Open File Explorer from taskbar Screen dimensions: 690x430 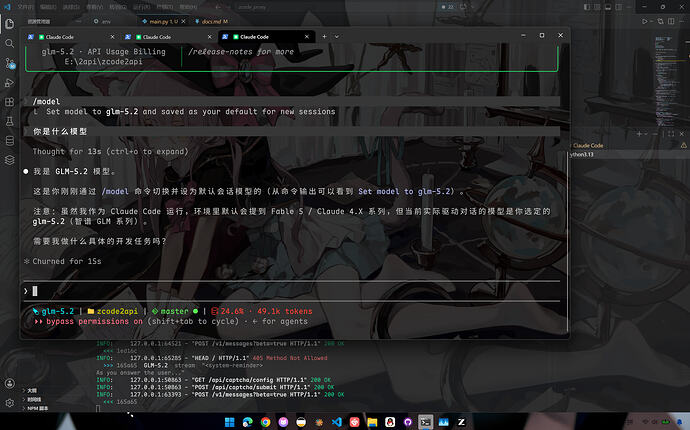[x=372, y=422]
